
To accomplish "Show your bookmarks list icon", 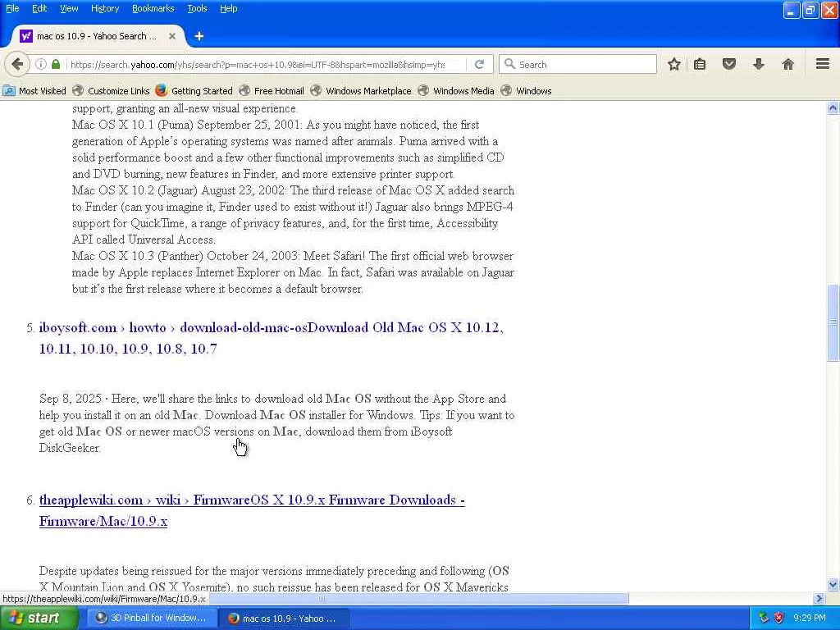I will 700,64.
